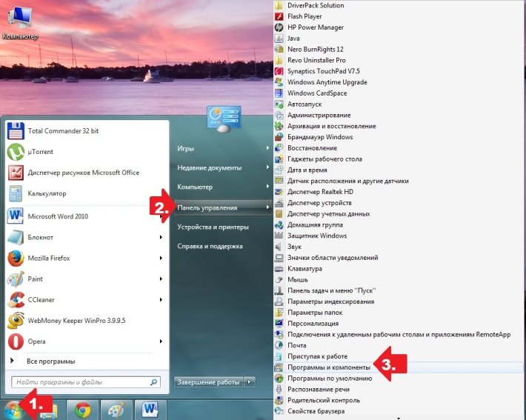Click Завершение работы button
This screenshot has height=420, width=526.
point(209,381)
